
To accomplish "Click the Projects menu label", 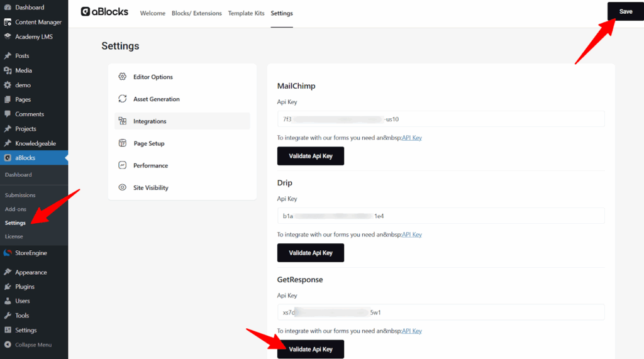I will pos(26,128).
